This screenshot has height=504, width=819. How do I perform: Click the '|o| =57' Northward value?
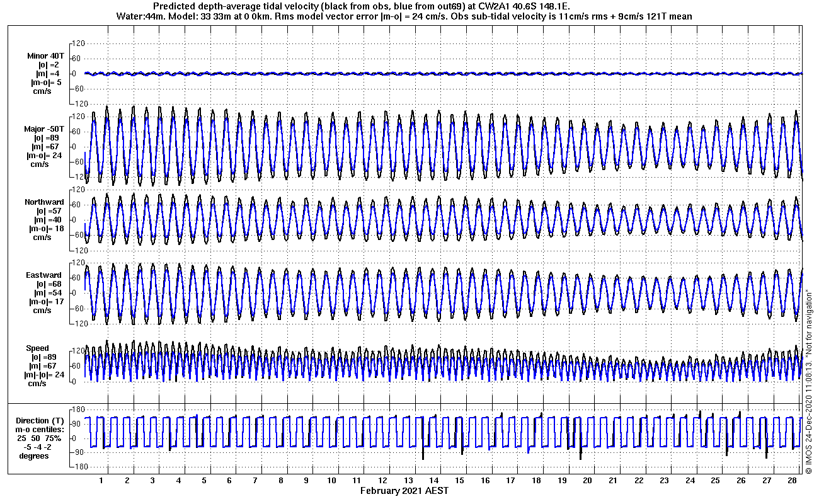point(49,211)
